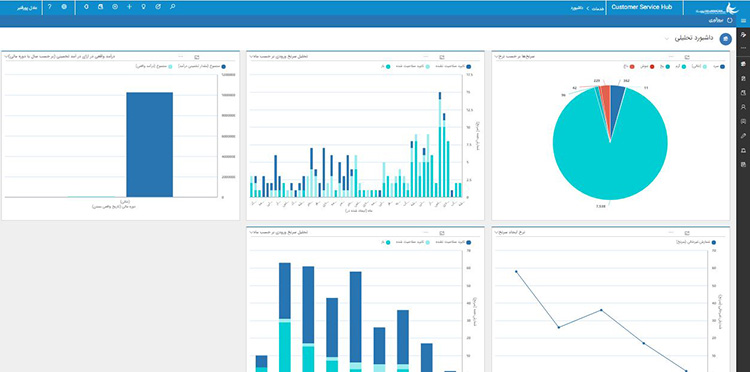Open the revenue bar chart ellipsis menu
Viewport: 750px width, 372px height.
(x=180, y=56)
